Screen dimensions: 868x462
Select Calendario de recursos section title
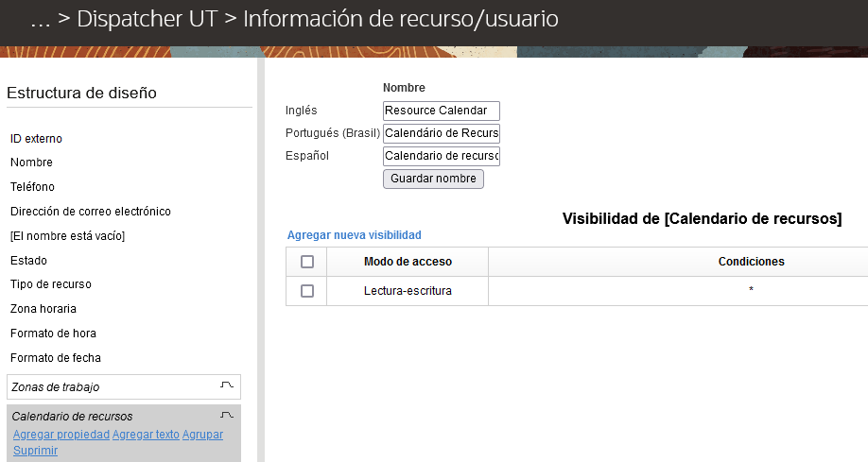[x=72, y=416]
